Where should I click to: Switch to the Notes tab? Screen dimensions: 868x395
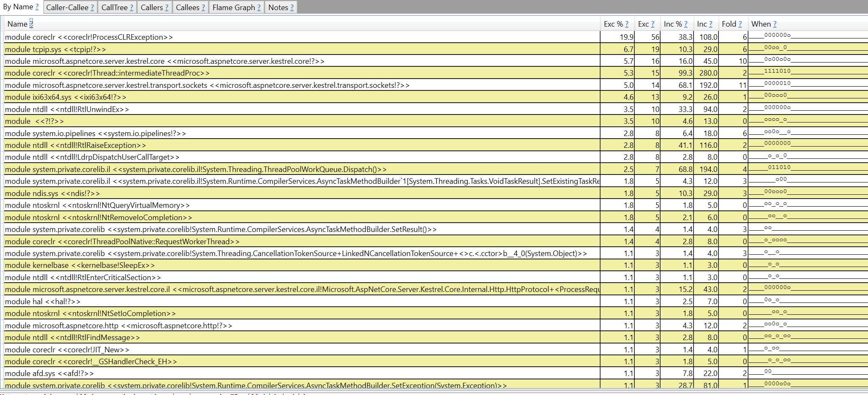tap(278, 7)
